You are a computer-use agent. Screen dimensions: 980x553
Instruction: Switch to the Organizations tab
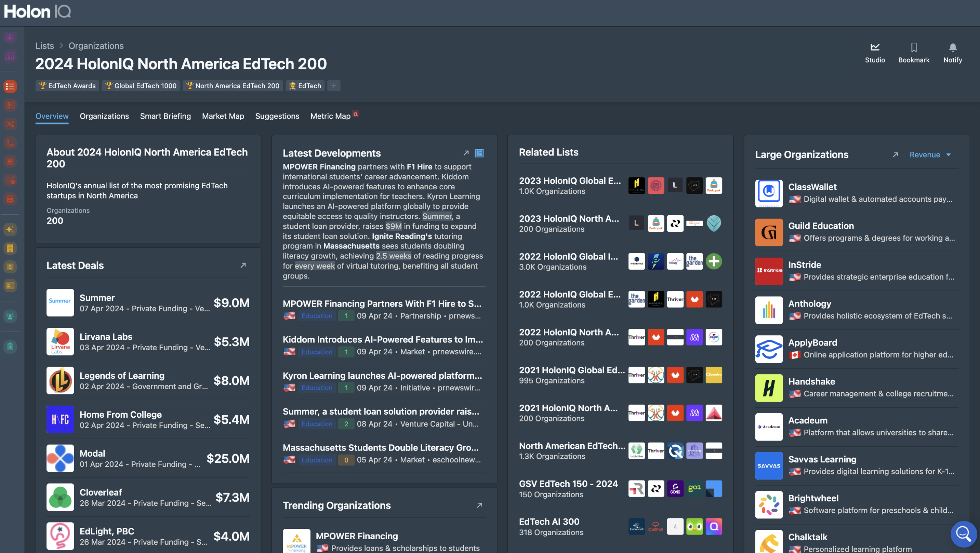pyautogui.click(x=104, y=116)
